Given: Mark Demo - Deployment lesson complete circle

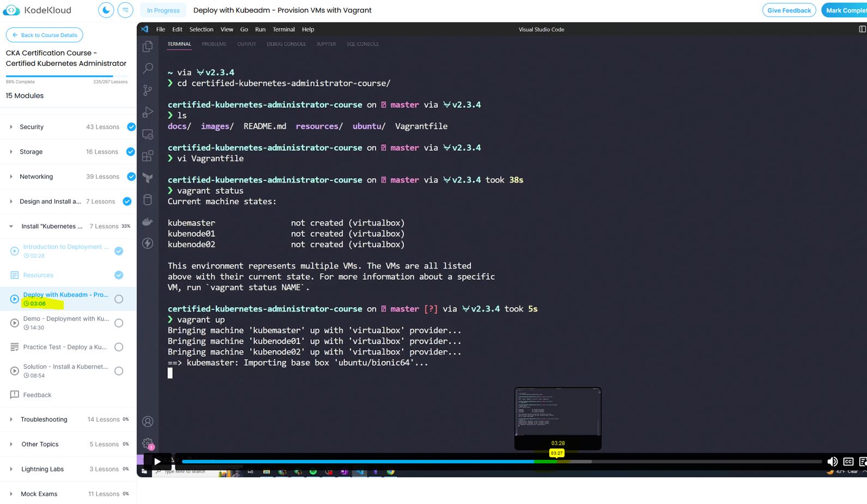Looking at the screenshot, I should [x=119, y=323].
